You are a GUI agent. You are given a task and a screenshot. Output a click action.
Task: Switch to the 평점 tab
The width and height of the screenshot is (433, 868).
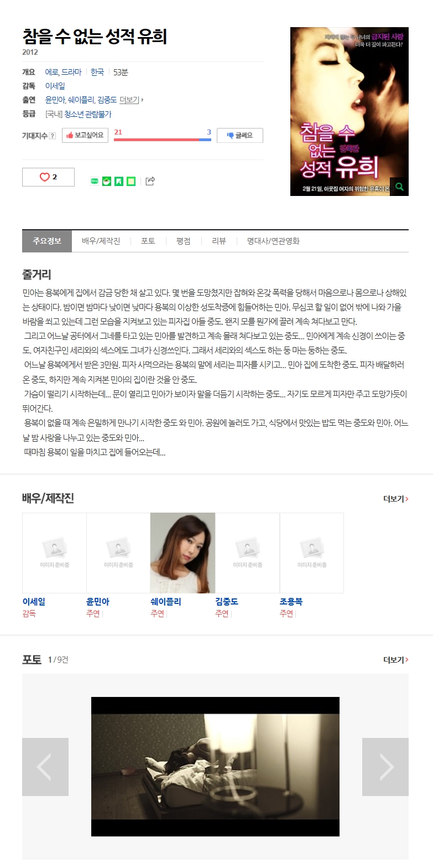[x=184, y=241]
